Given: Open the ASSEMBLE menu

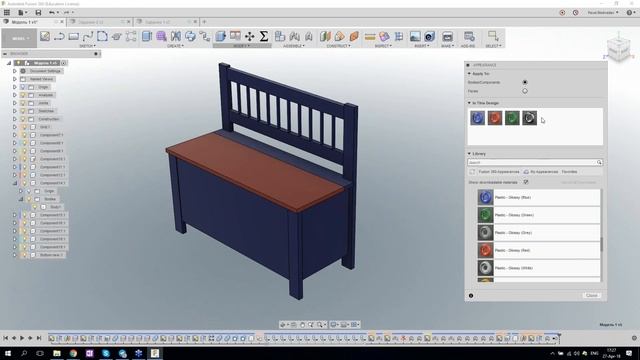Looking at the screenshot, I should [293, 46].
